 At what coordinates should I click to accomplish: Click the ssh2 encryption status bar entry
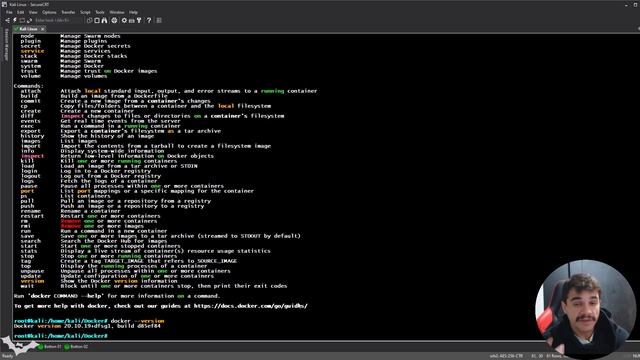(x=506, y=356)
